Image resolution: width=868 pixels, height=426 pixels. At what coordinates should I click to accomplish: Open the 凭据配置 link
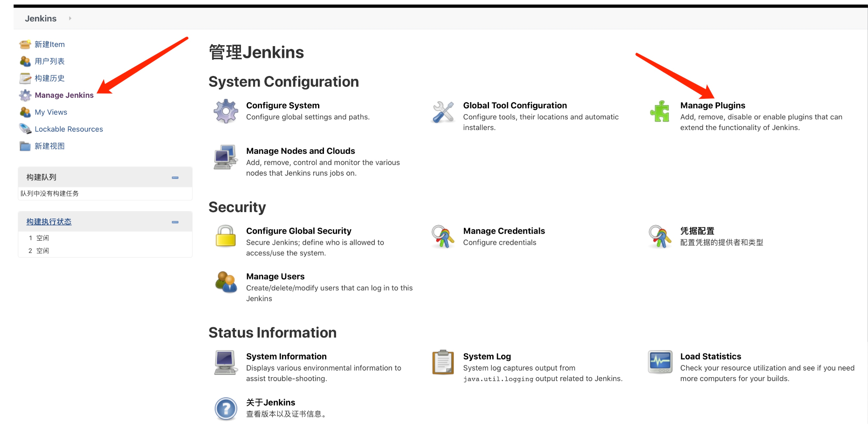pos(697,231)
